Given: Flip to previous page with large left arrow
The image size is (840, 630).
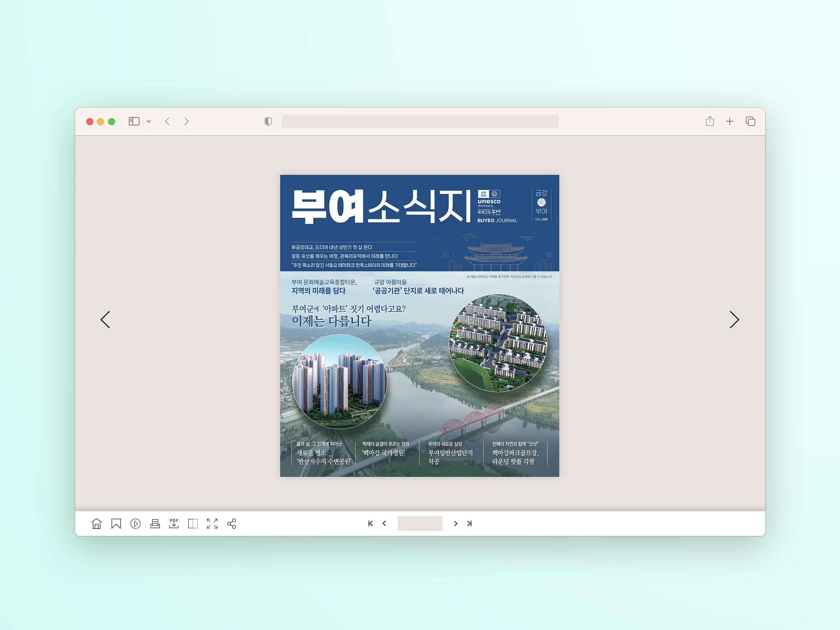Looking at the screenshot, I should click(x=105, y=319).
